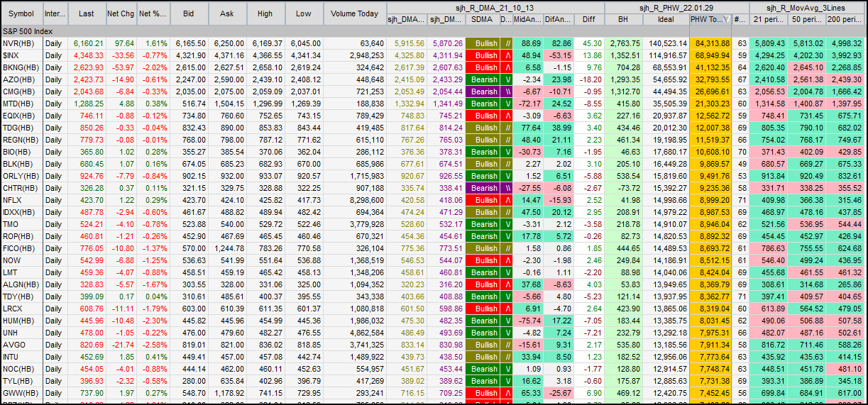The height and width of the screenshot is (405, 868).
Task: Click the Diff column header
Action: point(588,20)
